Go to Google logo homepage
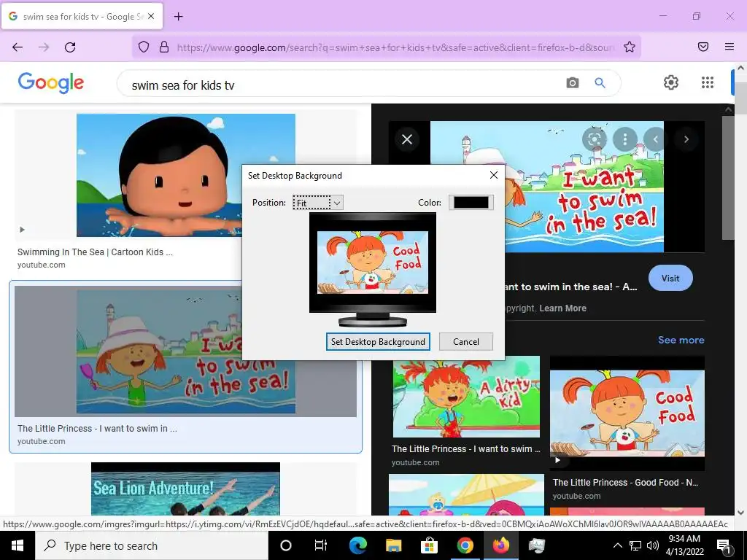Image resolution: width=747 pixels, height=560 pixels. (51, 83)
